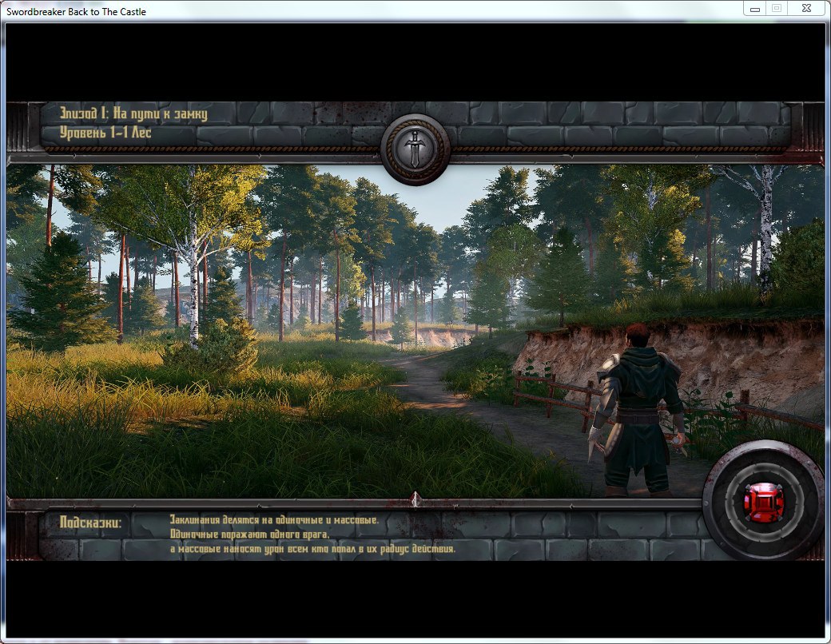Click the "Подсказки:" label

(90, 522)
